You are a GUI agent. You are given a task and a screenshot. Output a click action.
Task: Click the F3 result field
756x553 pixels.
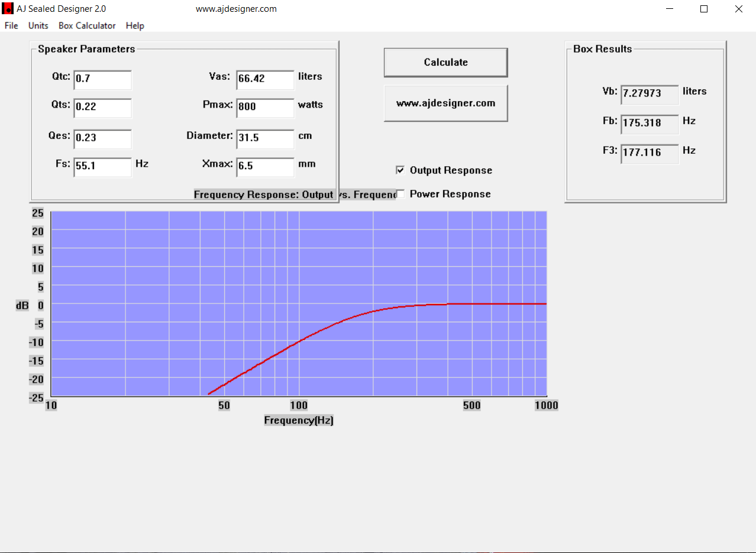(x=650, y=153)
